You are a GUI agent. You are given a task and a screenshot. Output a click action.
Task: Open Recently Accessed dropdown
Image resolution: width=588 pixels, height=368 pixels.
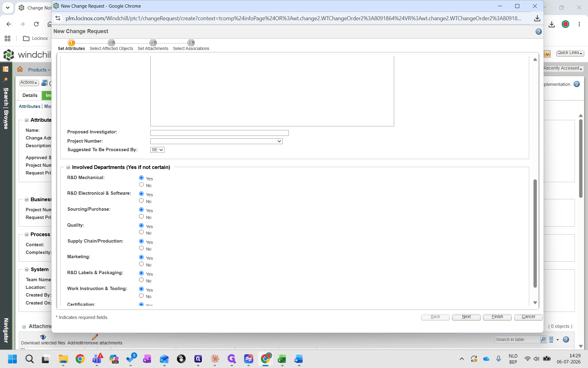coord(563,68)
